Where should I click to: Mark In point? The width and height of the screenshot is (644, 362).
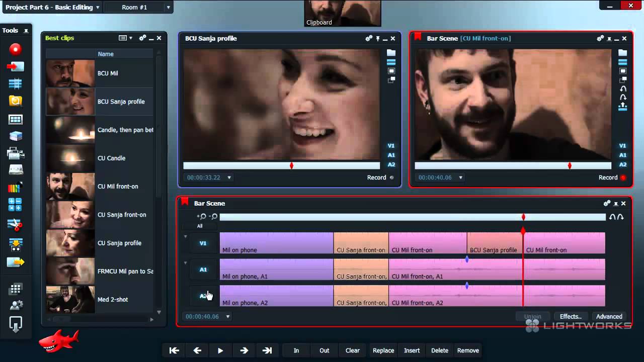pos(296,350)
